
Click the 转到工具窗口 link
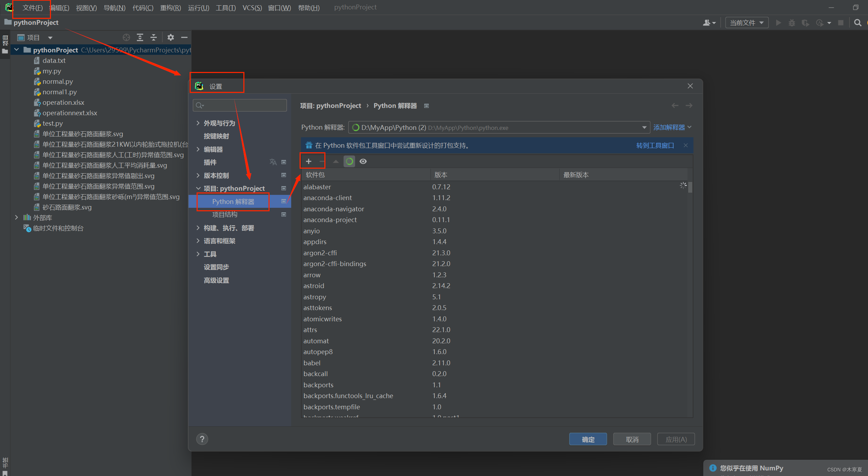(x=655, y=145)
